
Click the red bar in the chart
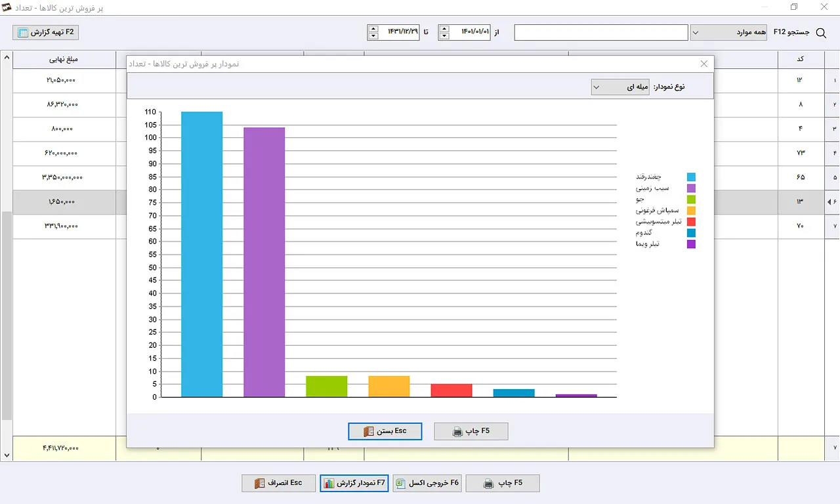point(451,390)
